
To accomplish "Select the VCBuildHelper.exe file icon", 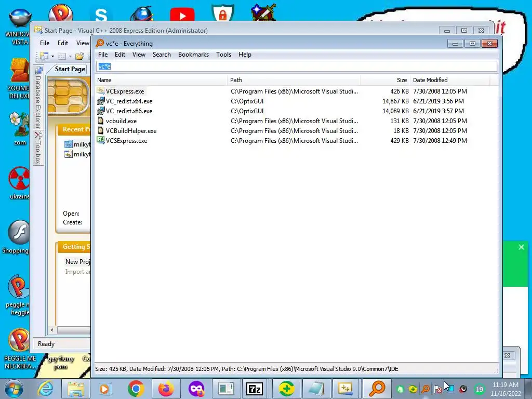I will [x=100, y=130].
